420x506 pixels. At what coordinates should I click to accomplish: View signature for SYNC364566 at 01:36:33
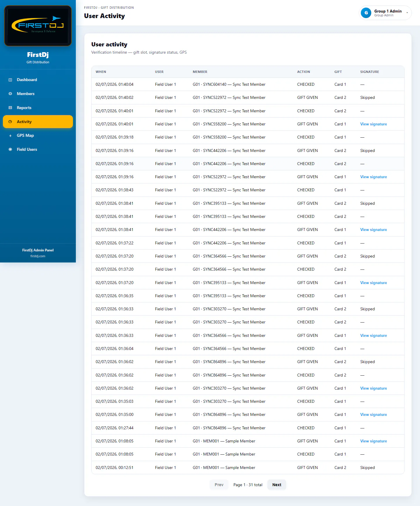(x=373, y=336)
